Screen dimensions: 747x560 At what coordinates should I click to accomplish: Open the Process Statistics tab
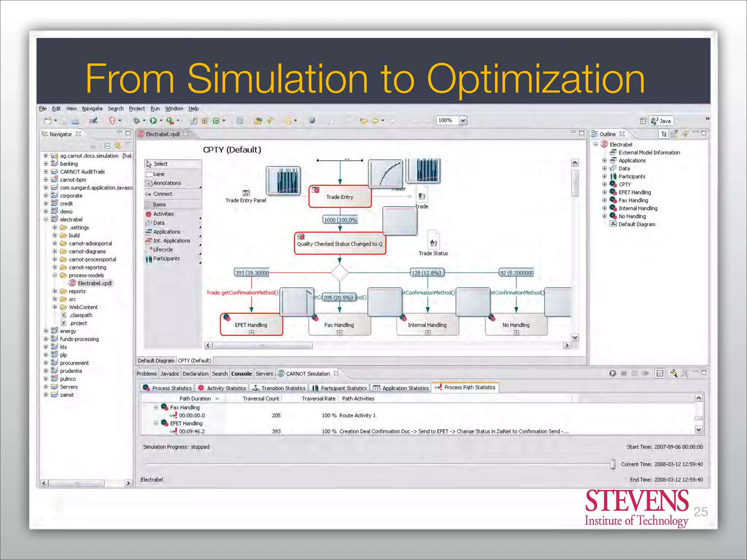click(x=167, y=388)
